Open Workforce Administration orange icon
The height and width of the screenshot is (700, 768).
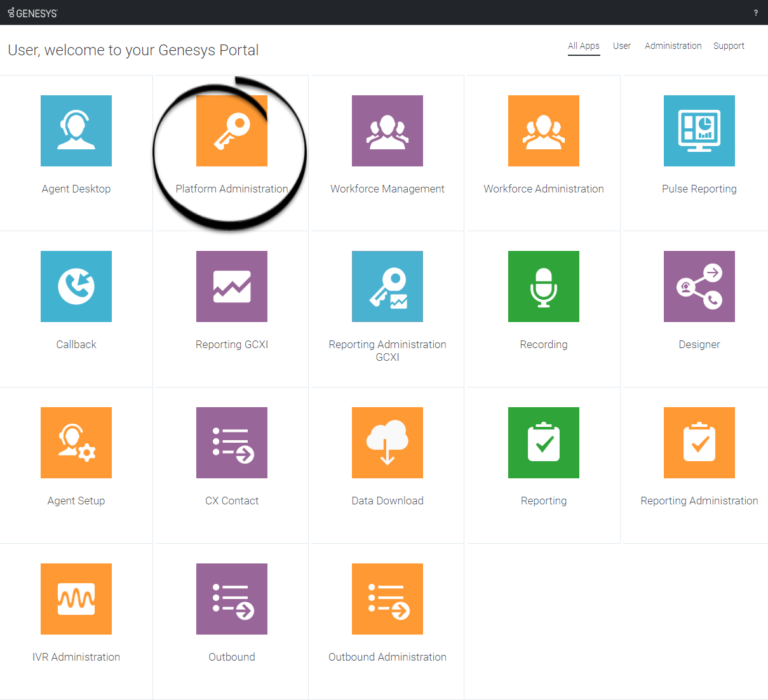(544, 131)
